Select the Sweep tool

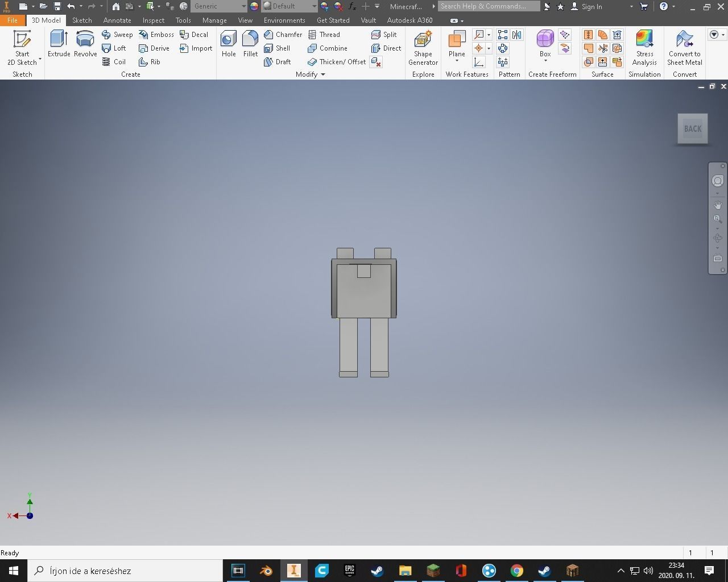(118, 35)
